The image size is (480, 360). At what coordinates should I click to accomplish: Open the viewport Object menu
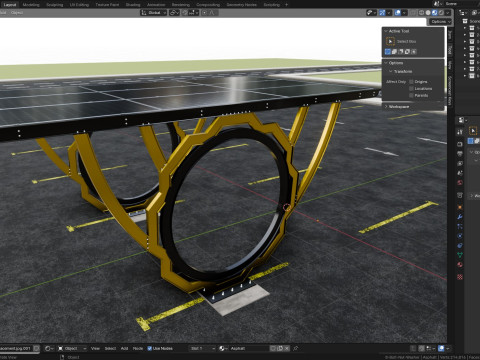(x=17, y=13)
